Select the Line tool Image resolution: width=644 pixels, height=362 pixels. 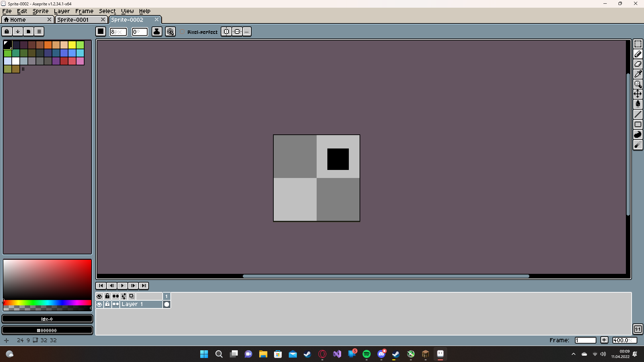click(x=638, y=114)
